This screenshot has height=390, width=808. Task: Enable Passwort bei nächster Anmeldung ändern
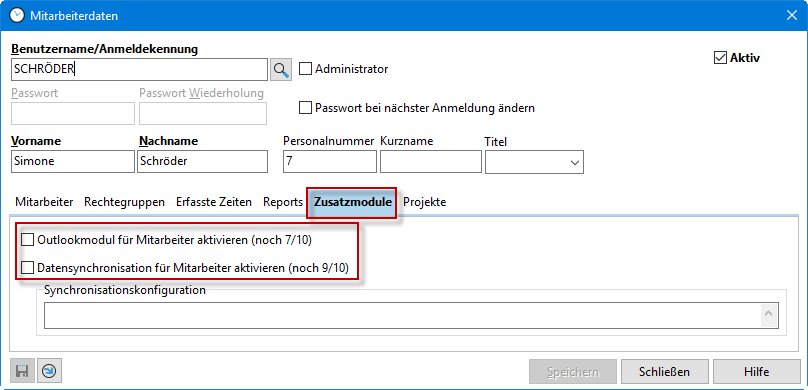[x=306, y=108]
